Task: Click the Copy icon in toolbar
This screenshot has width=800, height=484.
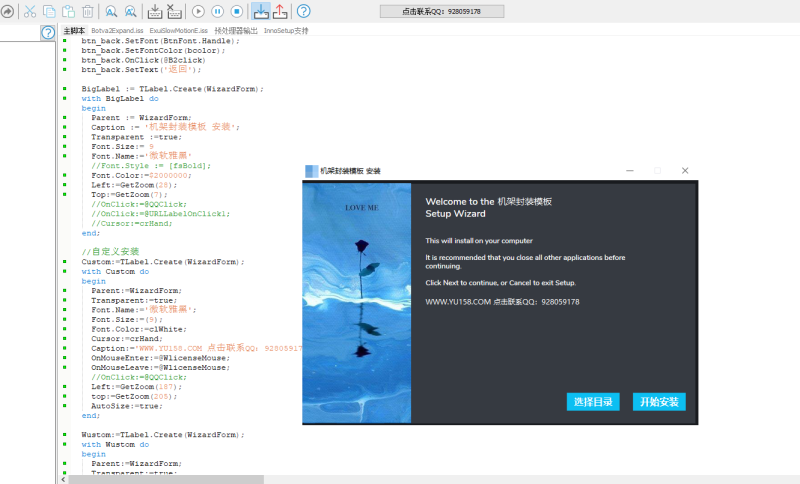Action: tap(49, 11)
